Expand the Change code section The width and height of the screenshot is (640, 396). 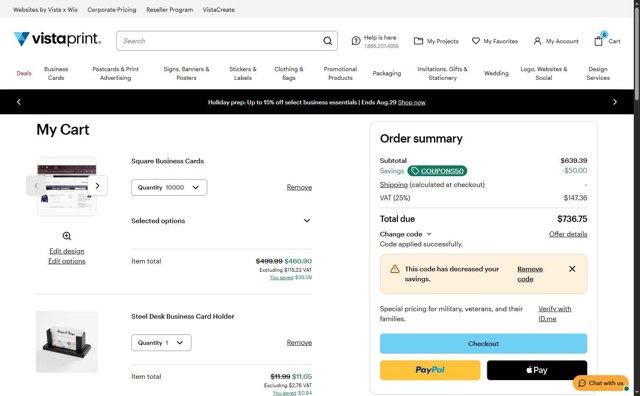[x=405, y=234]
